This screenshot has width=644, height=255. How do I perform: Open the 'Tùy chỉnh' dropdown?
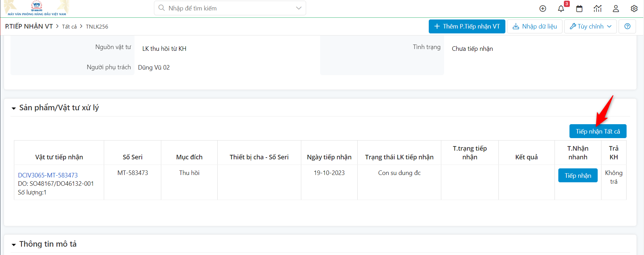click(x=590, y=26)
